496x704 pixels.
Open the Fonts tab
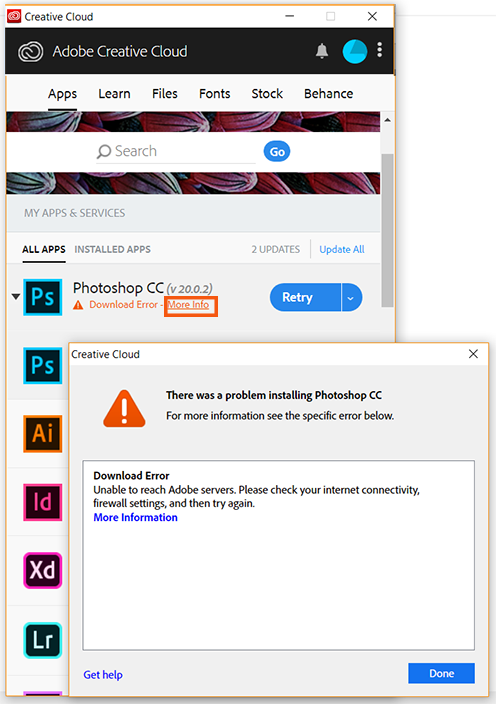click(x=215, y=93)
